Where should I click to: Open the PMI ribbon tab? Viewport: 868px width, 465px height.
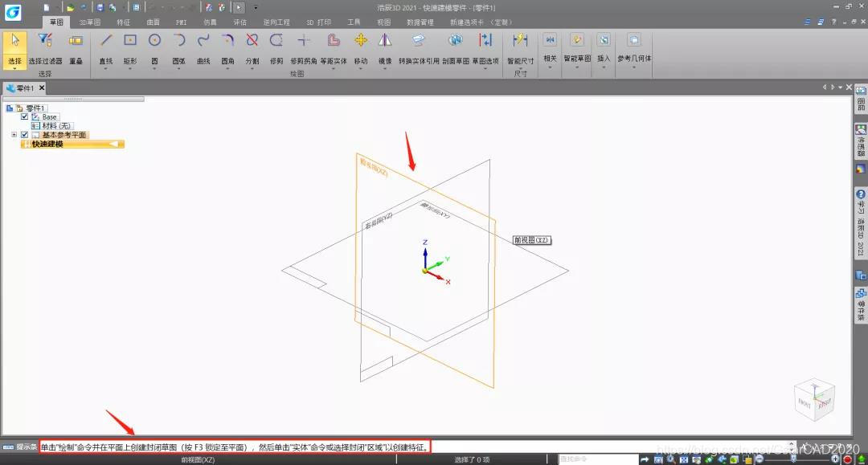pos(181,22)
